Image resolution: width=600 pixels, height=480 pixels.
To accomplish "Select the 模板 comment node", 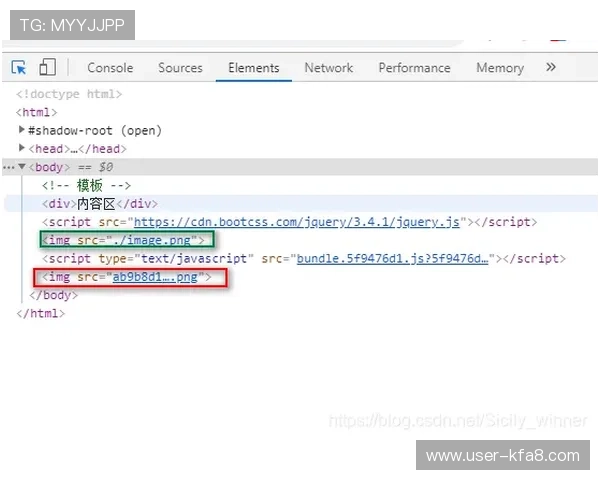I will click(86, 186).
